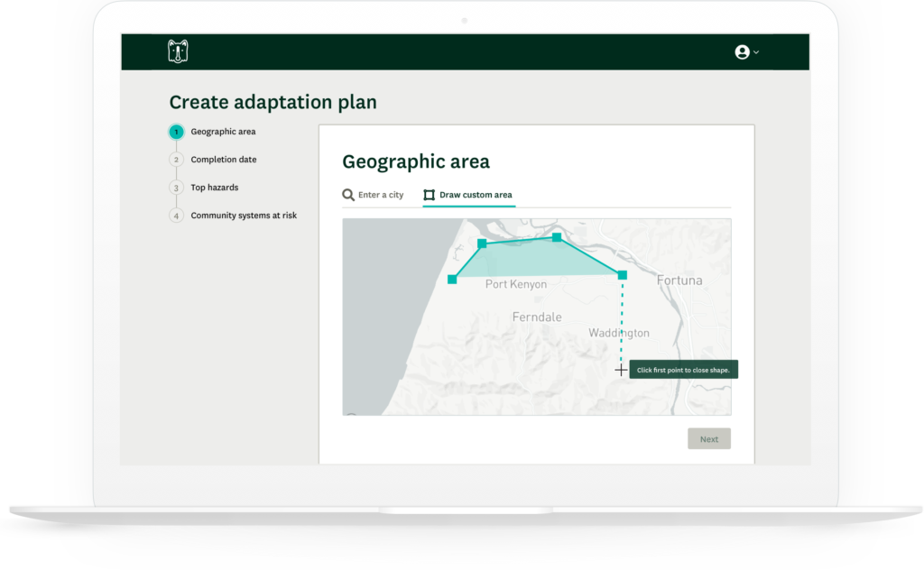This screenshot has height=570, width=924.
Task: Click the polygon vertex left of Fortuna
Action: 622,275
